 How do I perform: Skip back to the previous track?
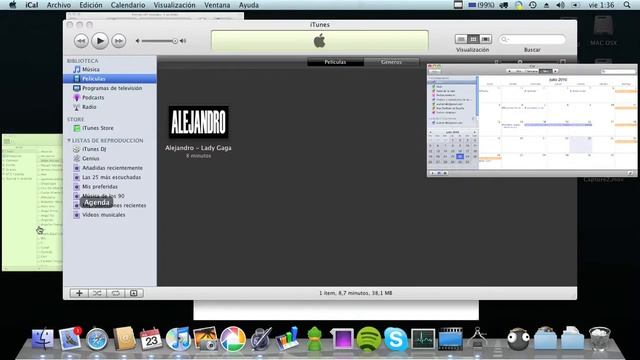click(x=81, y=41)
